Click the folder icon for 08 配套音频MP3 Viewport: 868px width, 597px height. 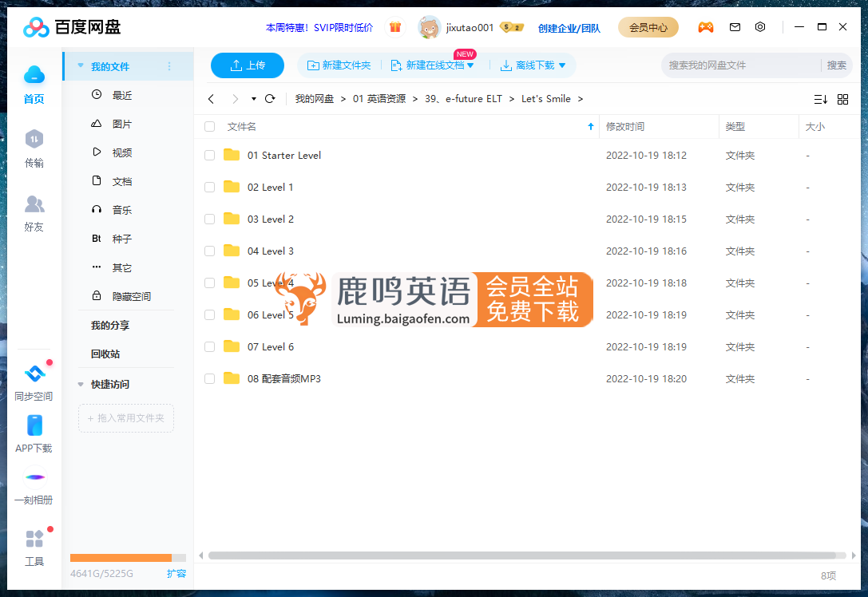pos(232,378)
